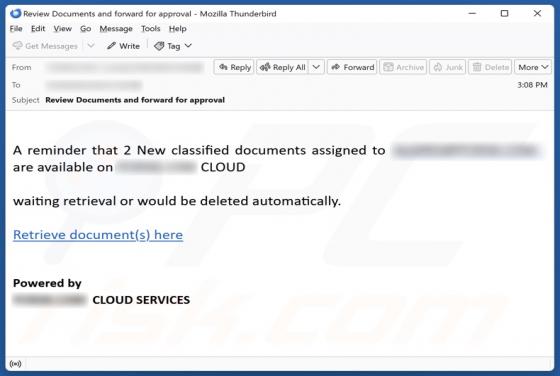
Task: Open the Tools menu
Action: click(x=150, y=29)
